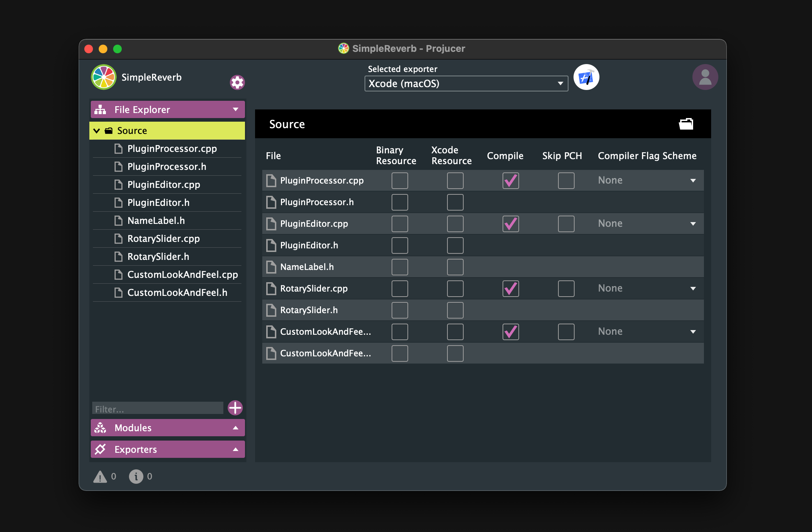
Task: Click file icon beside RotarySlider.cpp in sidebar
Action: coord(118,239)
